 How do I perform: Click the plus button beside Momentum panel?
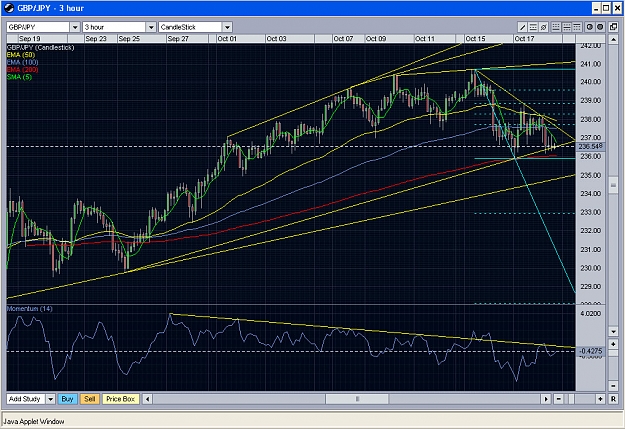click(613, 344)
